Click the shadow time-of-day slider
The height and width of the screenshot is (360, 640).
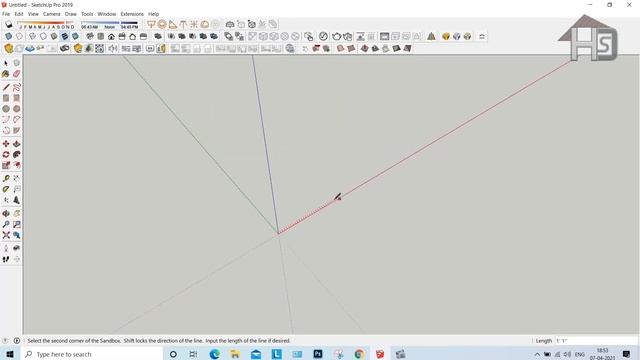(109, 25)
